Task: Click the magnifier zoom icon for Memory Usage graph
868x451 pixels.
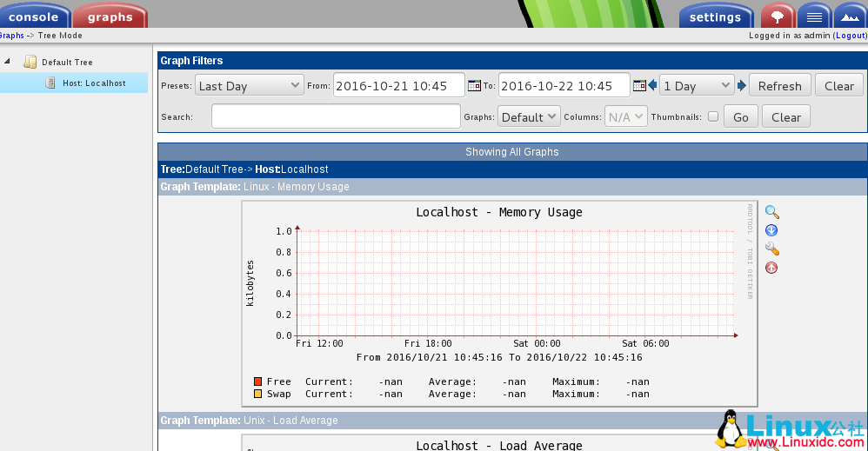Action: point(771,211)
